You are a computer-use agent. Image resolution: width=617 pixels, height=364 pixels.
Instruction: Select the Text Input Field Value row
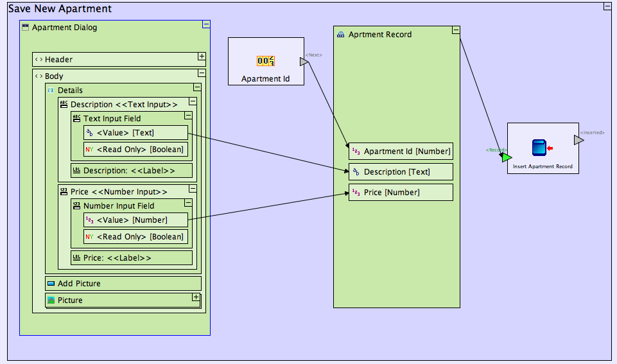pos(135,133)
